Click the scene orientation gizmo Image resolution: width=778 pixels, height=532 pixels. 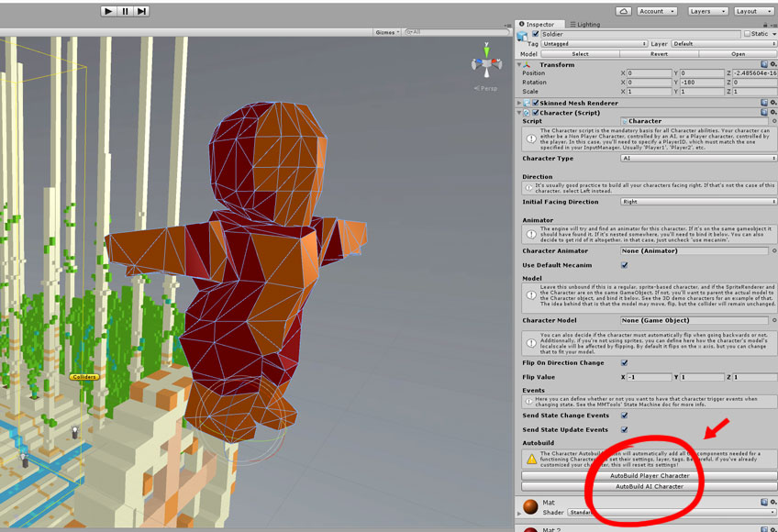485,64
